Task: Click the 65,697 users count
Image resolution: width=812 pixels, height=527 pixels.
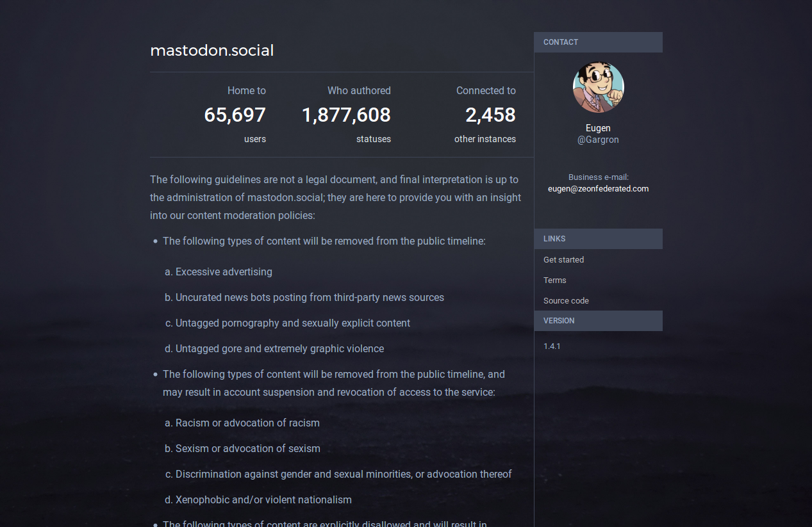Action: click(x=235, y=115)
